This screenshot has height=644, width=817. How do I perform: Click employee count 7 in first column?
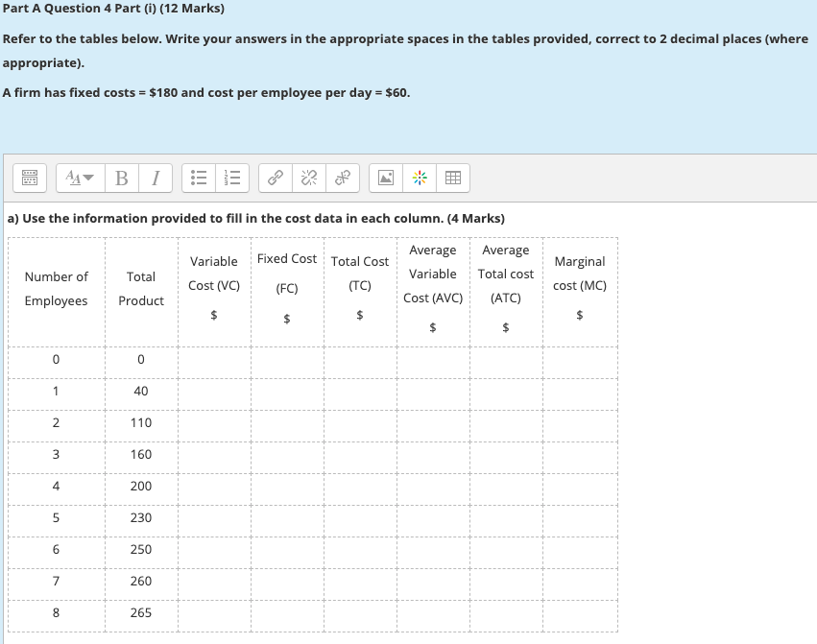[x=57, y=582]
